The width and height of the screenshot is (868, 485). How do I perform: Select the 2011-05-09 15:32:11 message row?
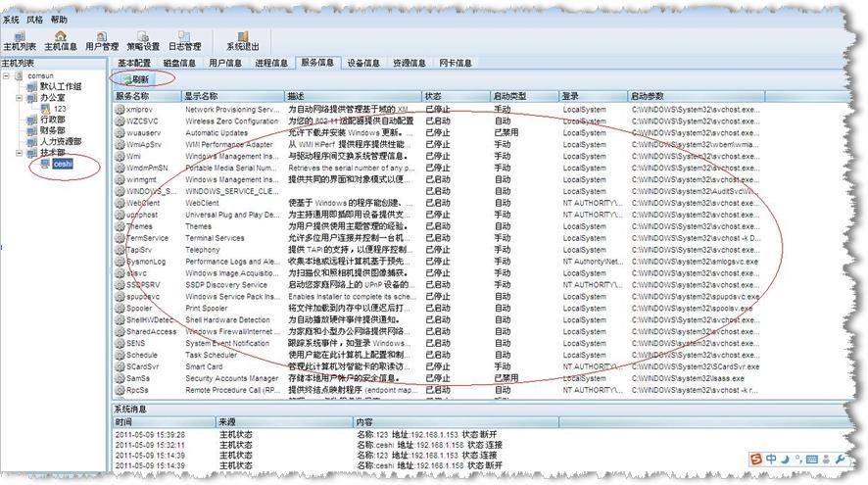(x=479, y=445)
